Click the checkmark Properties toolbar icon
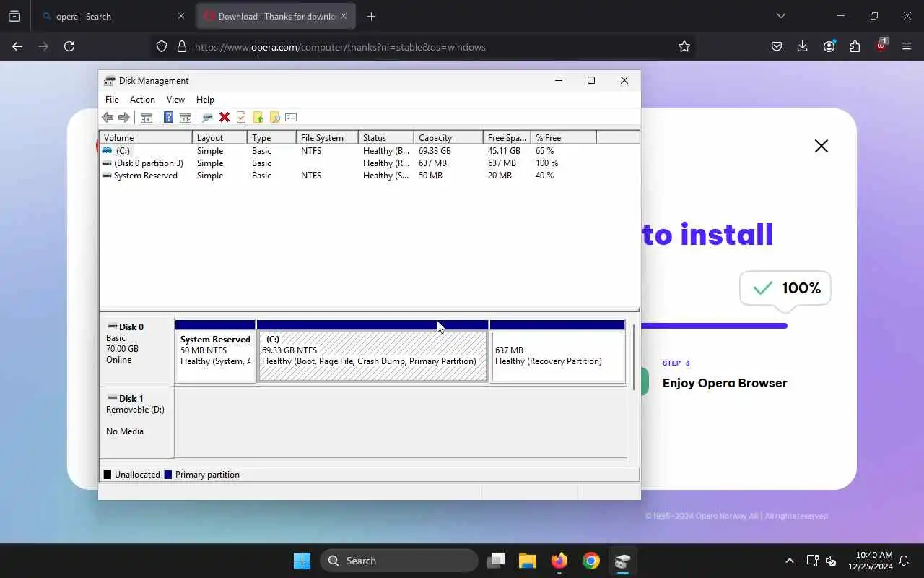 pos(241,117)
